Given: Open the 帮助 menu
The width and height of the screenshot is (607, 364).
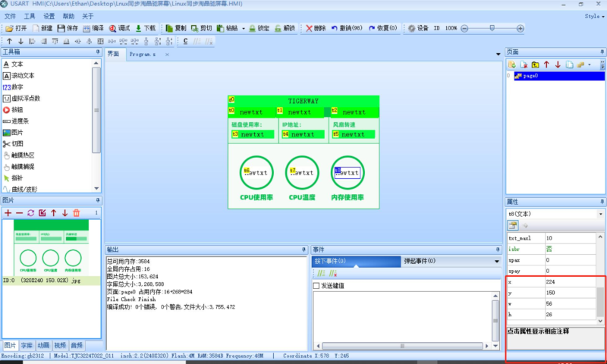Looking at the screenshot, I should click(x=68, y=16).
